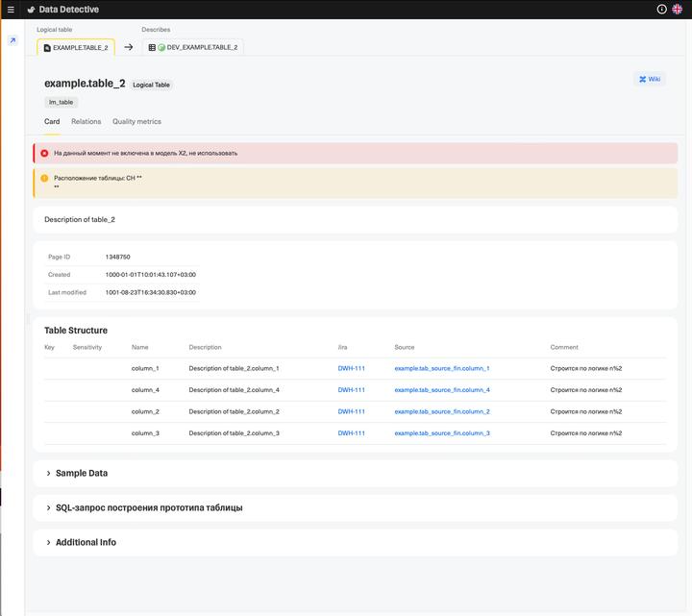Switch to the Card tab
The image size is (692, 616).
52,121
